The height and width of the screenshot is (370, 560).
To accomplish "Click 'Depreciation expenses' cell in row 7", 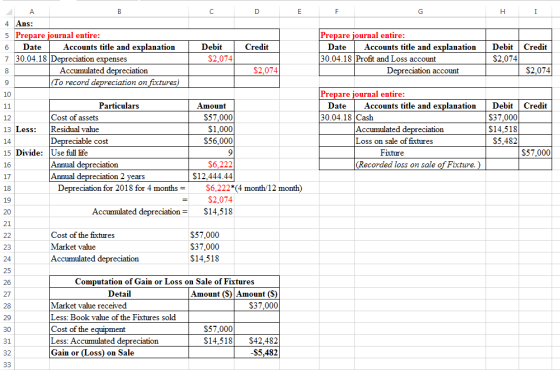I will pos(119,59).
